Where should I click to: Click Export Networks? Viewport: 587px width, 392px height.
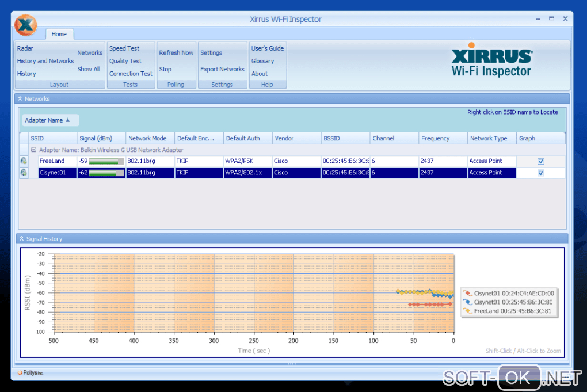coord(222,69)
